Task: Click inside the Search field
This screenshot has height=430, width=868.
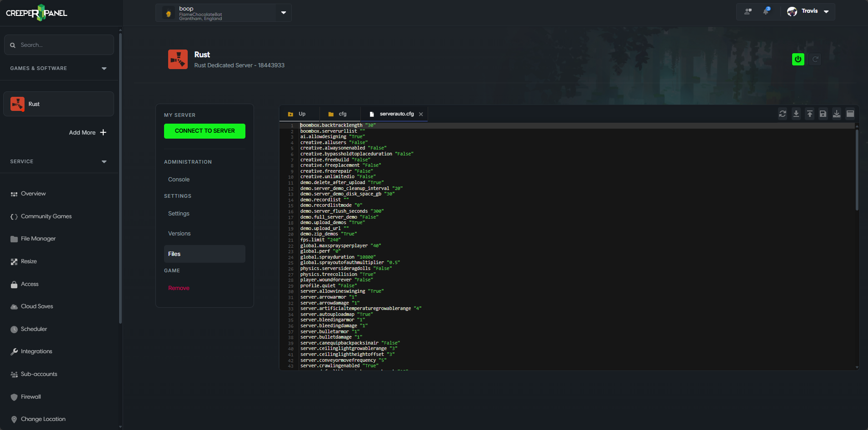Action: [x=59, y=45]
